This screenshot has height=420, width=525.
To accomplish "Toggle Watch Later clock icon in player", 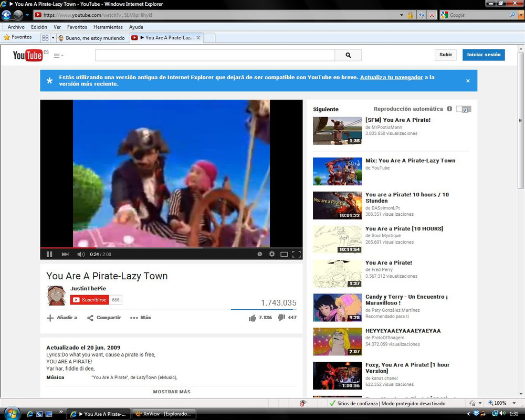I will pos(260,254).
